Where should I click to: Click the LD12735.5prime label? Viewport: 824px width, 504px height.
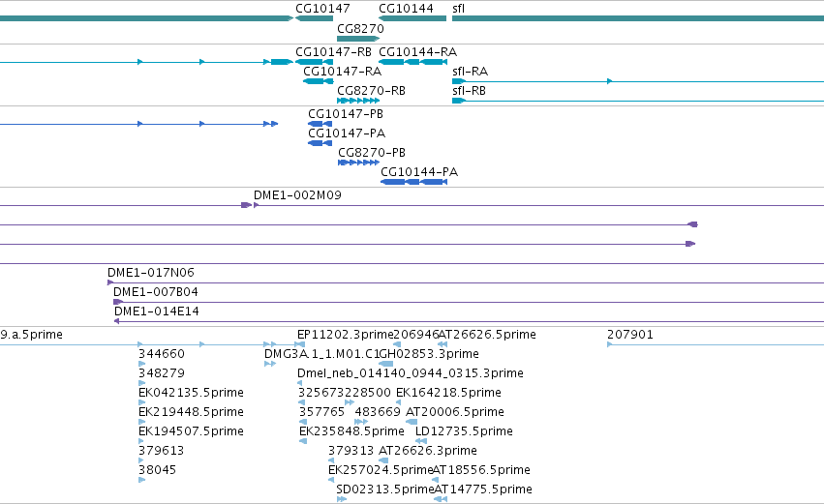[x=464, y=431]
